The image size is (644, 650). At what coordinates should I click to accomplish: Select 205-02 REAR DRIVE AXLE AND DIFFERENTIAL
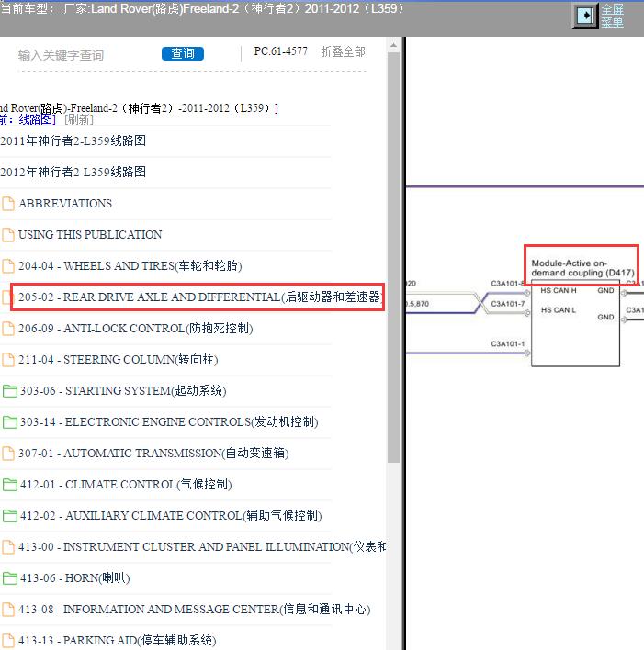point(200,297)
